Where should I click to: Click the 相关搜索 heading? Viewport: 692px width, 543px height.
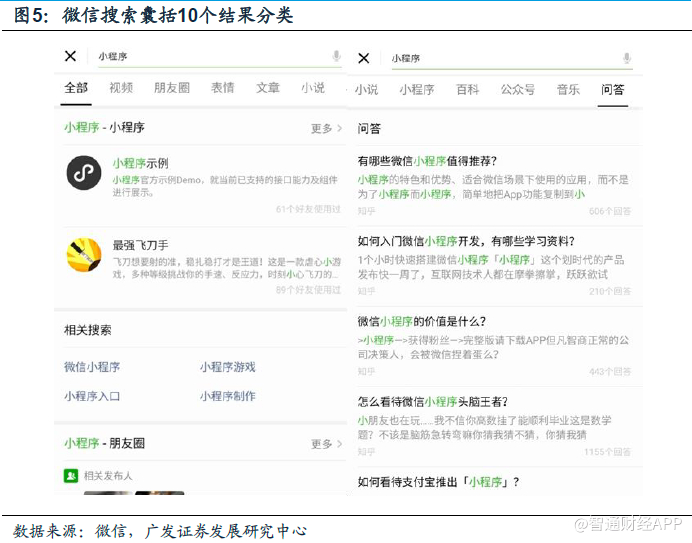point(87,330)
